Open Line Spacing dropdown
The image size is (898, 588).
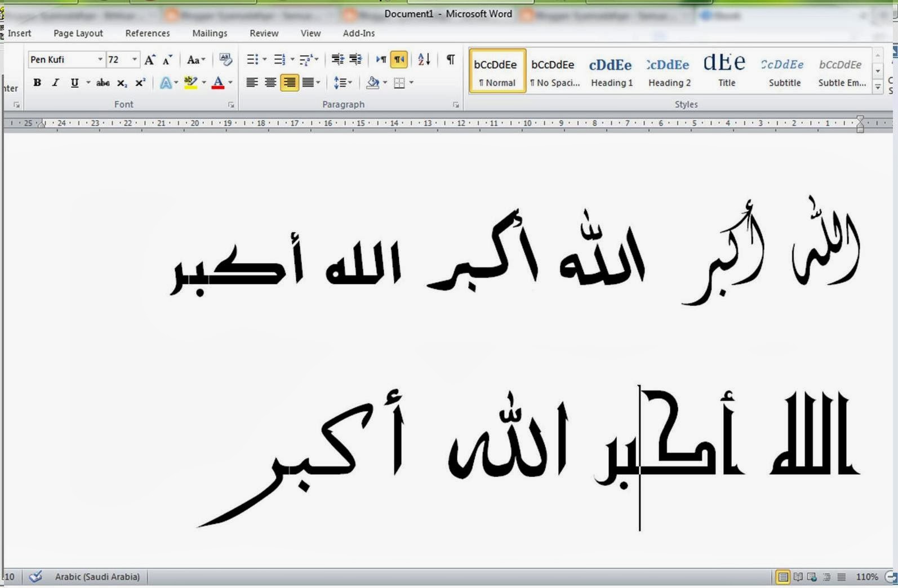(343, 83)
